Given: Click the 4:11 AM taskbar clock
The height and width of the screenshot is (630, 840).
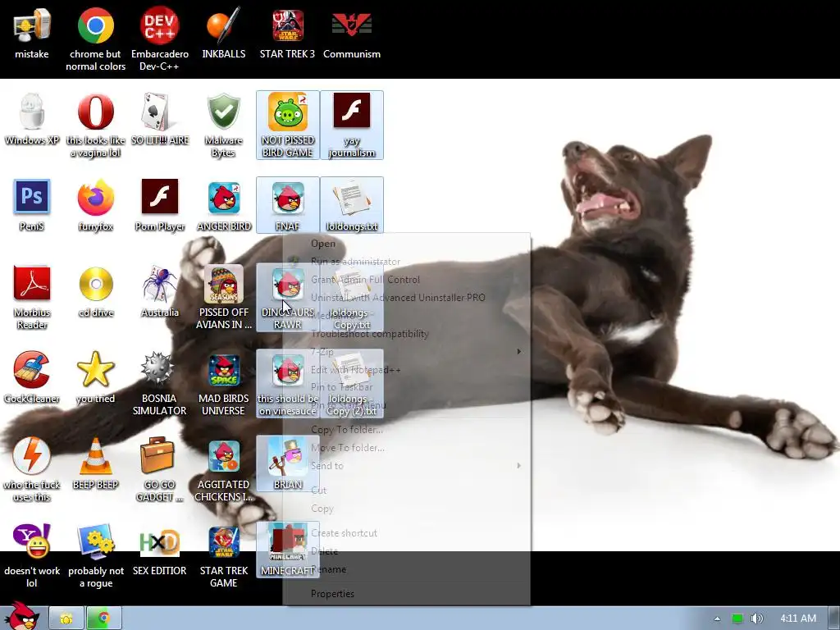Looking at the screenshot, I should pyautogui.click(x=797, y=619).
